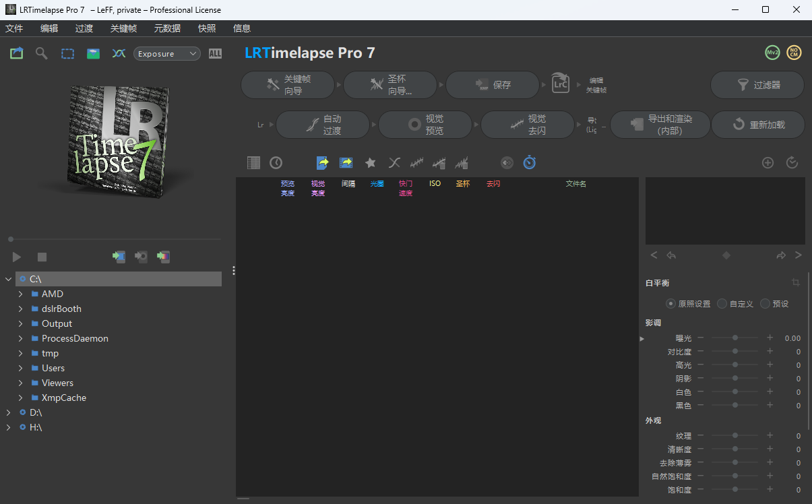The height and width of the screenshot is (504, 812).
Task: Click the crop icon in 白平衡 header
Action: coord(796,283)
